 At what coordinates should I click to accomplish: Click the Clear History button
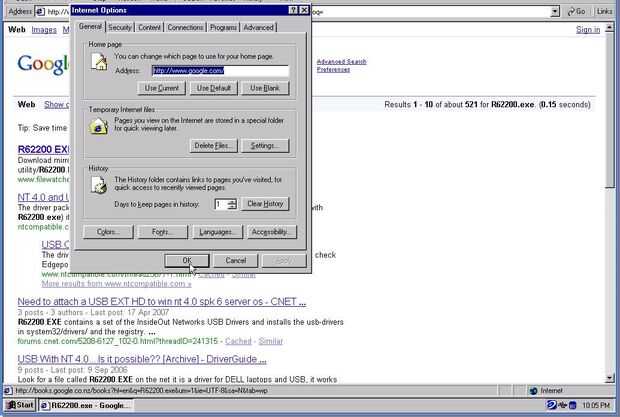[265, 204]
